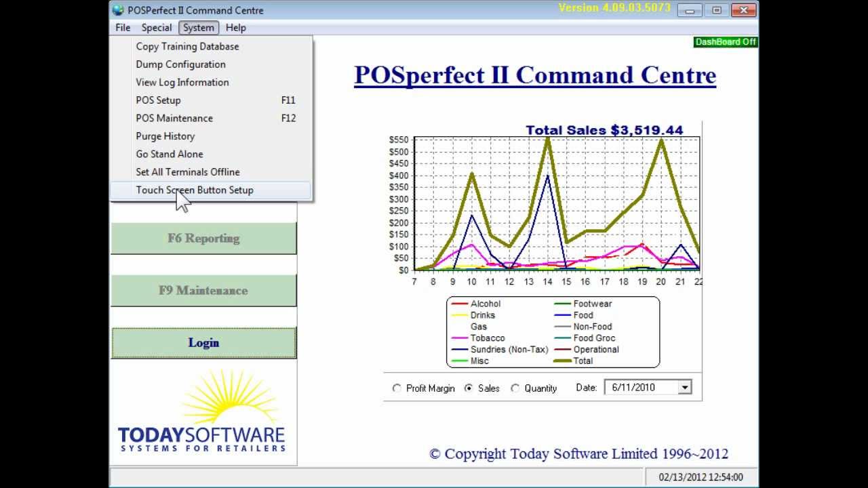Click the Sundries (Non-Tax) legend entry
The image size is (868, 488).
500,350
